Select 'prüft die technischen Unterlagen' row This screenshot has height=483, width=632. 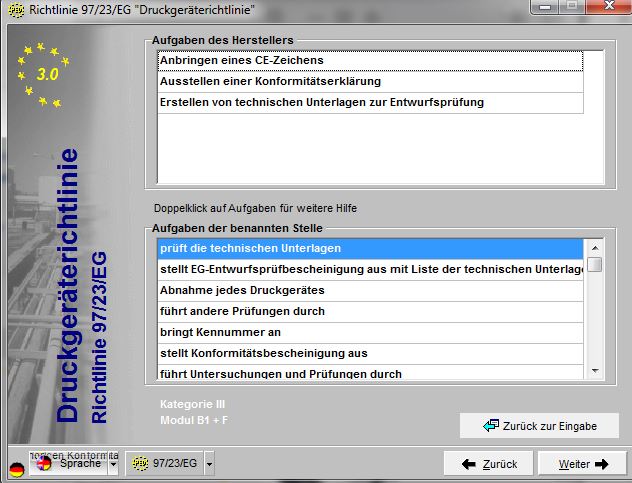click(370, 248)
